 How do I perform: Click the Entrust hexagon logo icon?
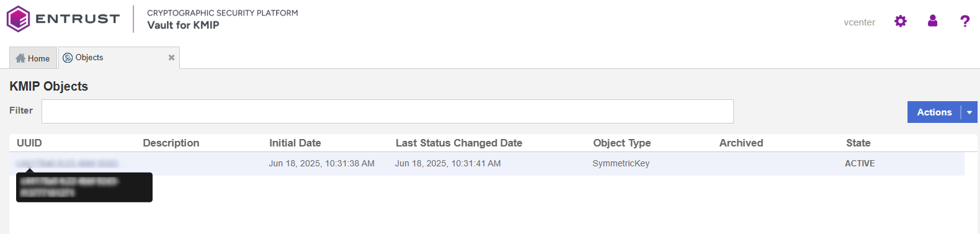click(x=18, y=19)
